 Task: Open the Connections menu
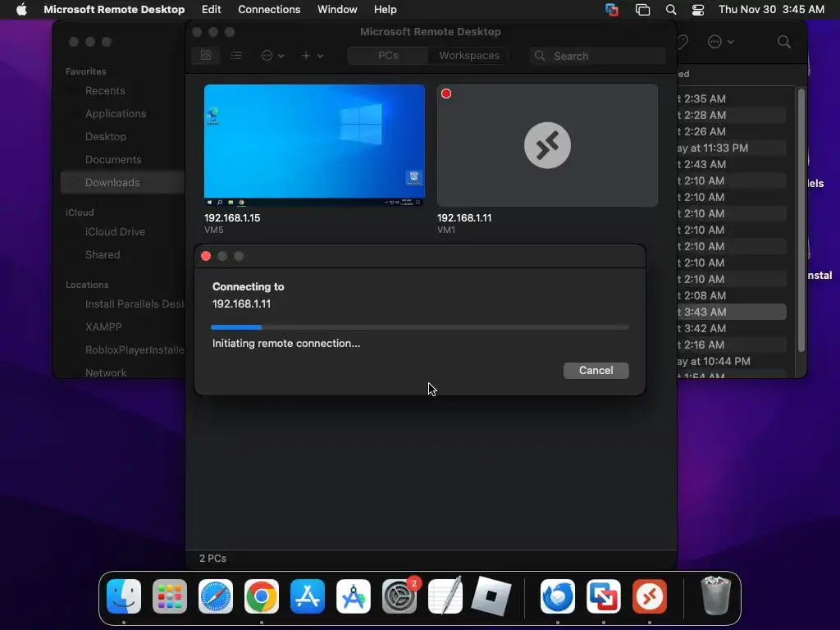click(x=269, y=10)
